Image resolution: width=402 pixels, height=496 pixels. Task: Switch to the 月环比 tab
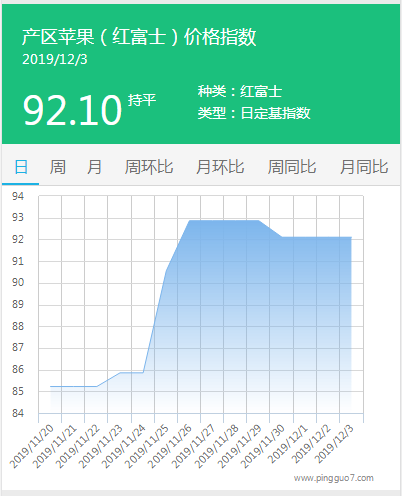pyautogui.click(x=220, y=167)
